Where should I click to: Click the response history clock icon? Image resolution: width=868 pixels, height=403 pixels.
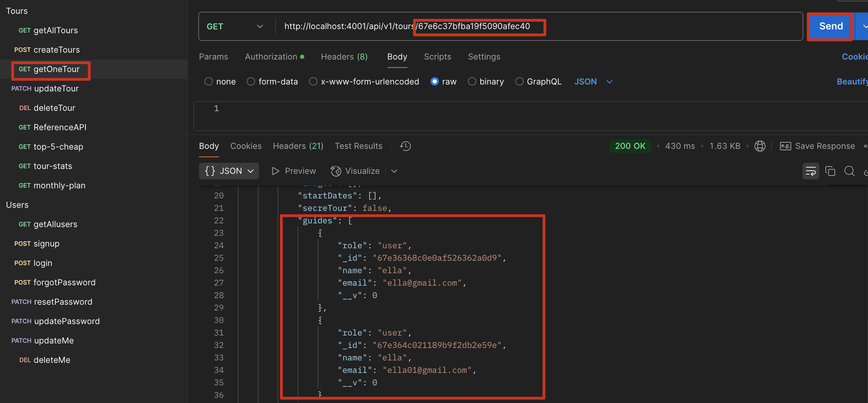pos(405,146)
